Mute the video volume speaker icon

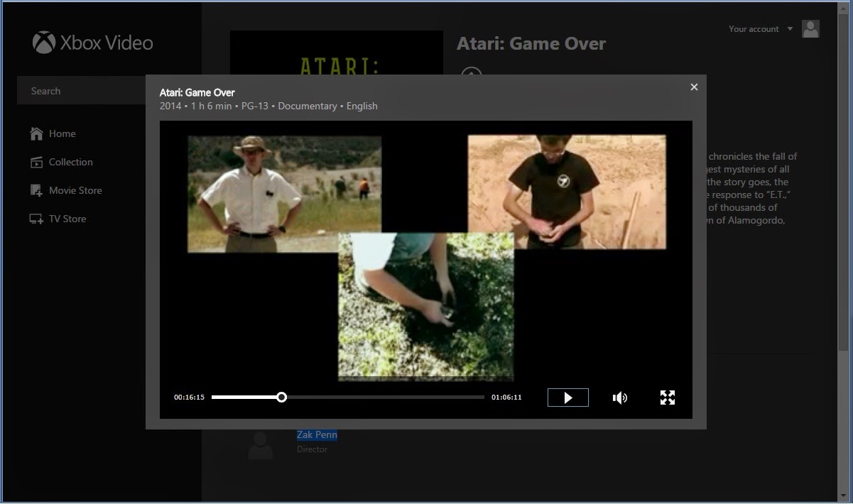620,398
